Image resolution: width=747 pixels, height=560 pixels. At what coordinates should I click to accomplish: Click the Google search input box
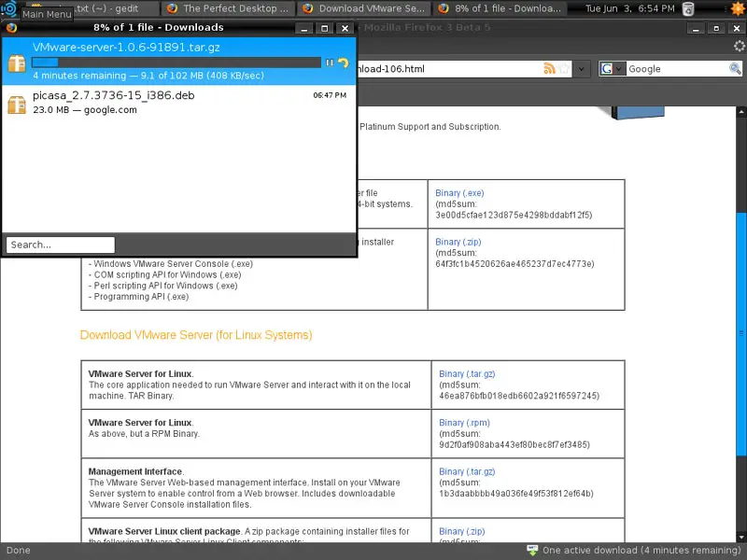coord(678,68)
